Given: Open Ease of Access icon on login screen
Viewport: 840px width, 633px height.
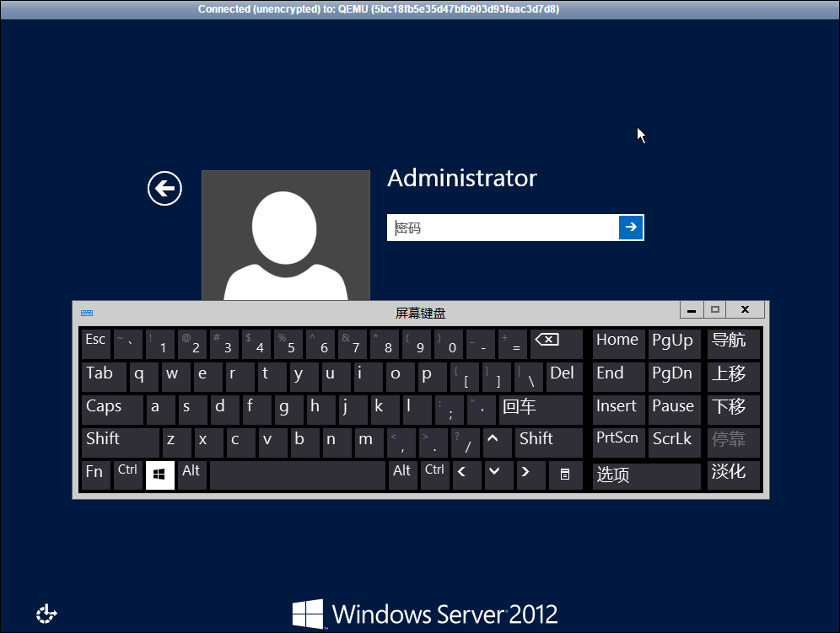Looking at the screenshot, I should point(46,614).
